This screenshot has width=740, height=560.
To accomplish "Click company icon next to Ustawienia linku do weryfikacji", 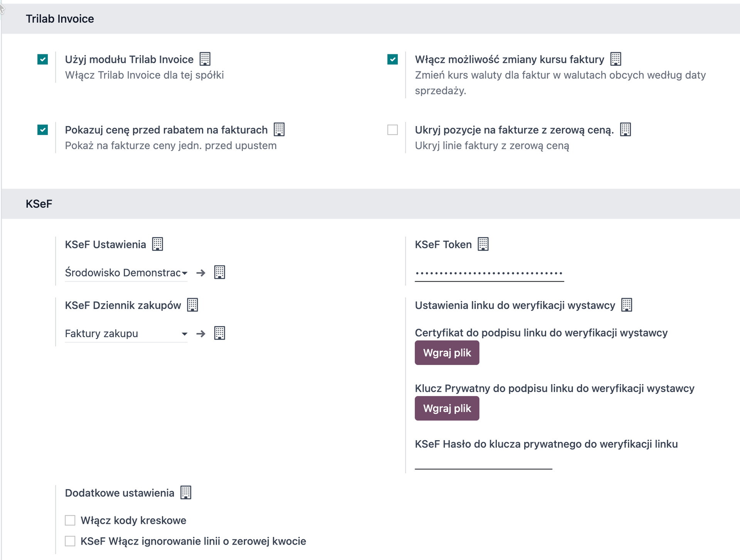I will click(x=627, y=305).
